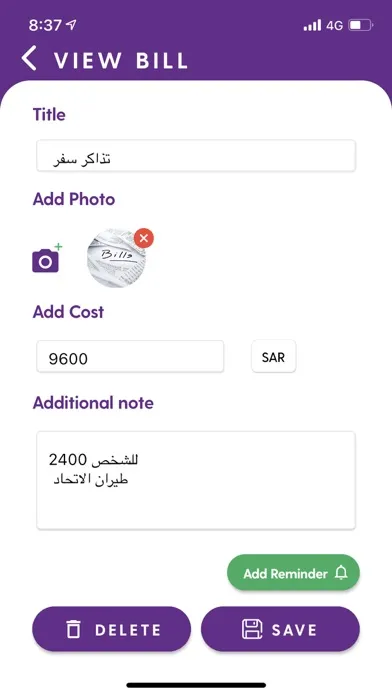
Task: Remove the attached Bills photo
Action: click(144, 238)
